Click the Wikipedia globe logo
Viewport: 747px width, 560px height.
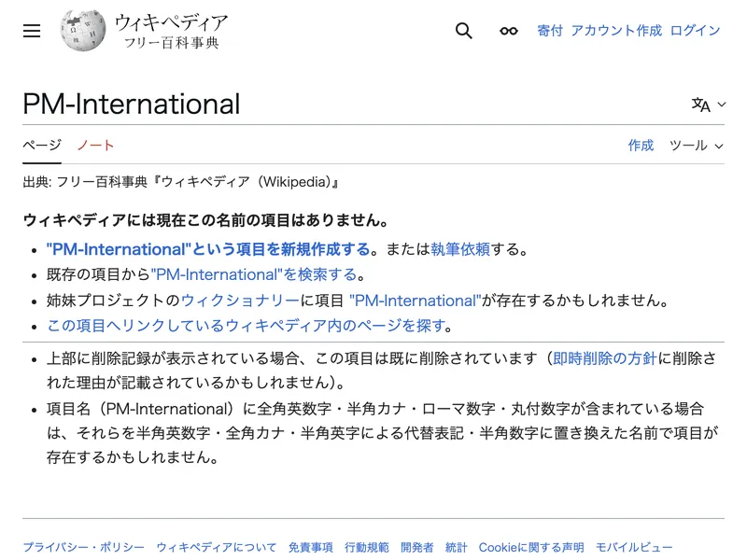click(83, 30)
